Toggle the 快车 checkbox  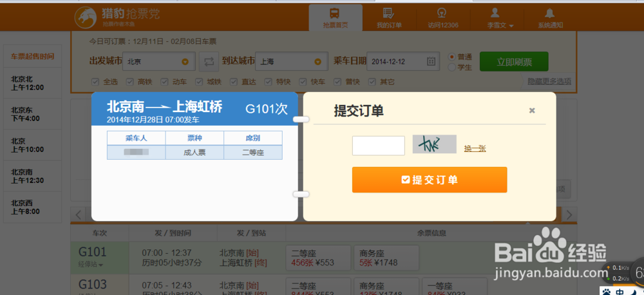tap(303, 82)
